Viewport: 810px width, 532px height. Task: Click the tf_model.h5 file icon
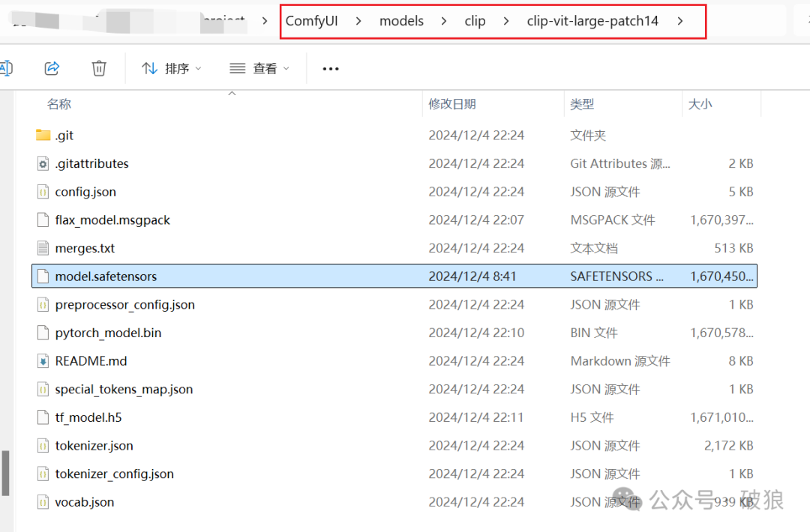point(43,417)
